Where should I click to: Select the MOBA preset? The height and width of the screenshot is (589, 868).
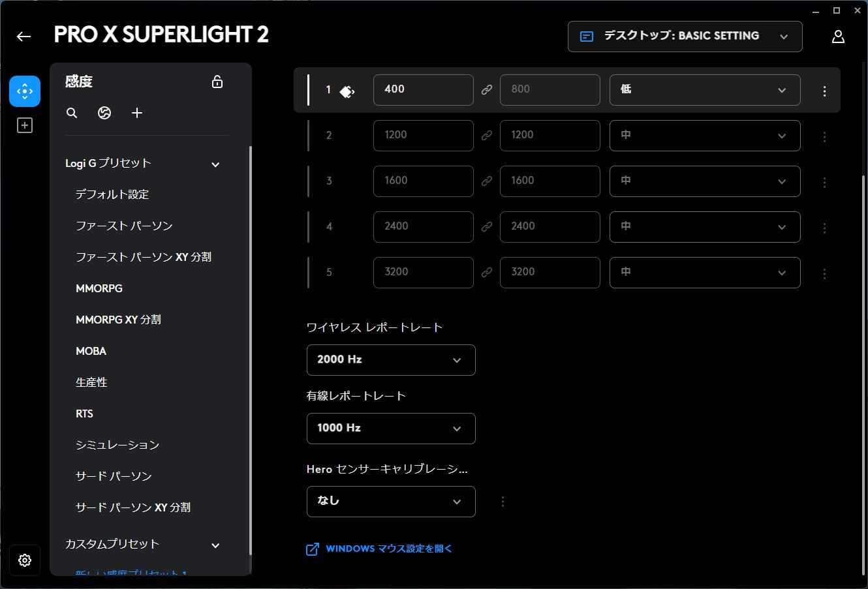[x=91, y=351]
